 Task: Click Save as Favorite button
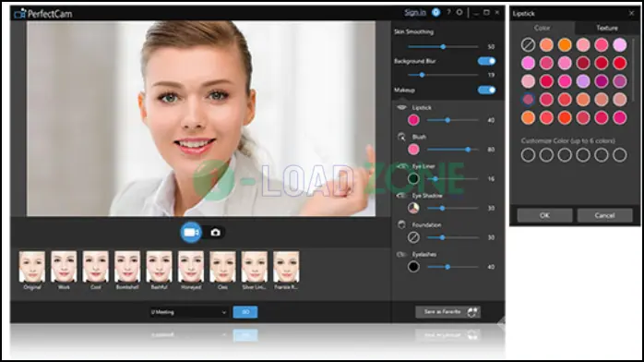(447, 312)
